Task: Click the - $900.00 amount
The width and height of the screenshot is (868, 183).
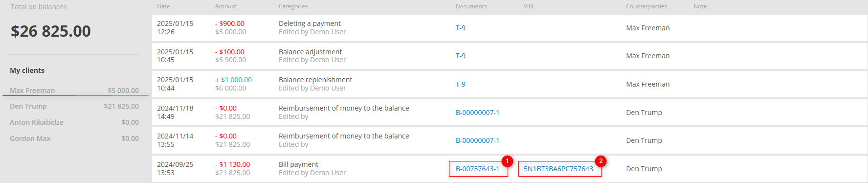Action: coord(230,23)
